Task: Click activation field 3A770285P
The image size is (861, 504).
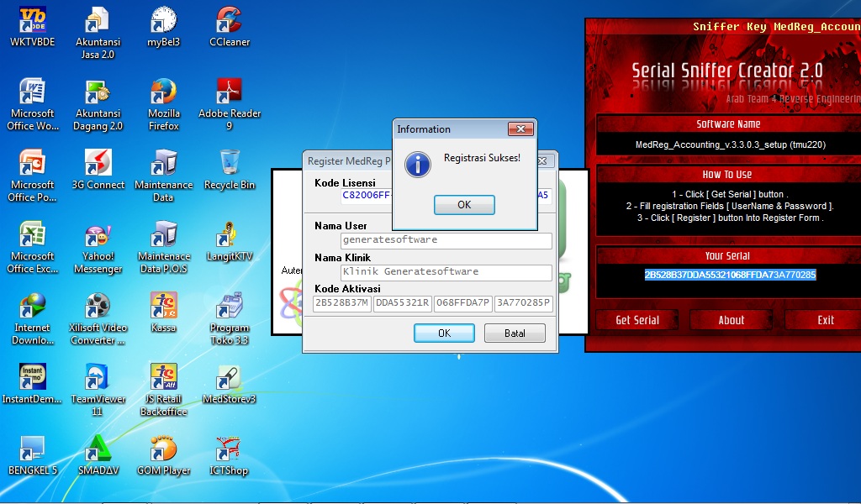Action: click(523, 303)
